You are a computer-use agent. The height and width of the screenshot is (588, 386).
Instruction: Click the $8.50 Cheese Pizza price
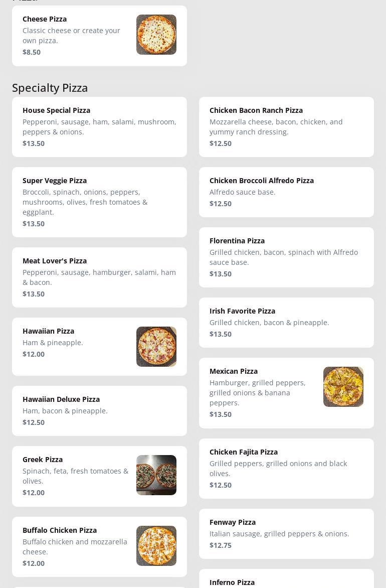coord(32,52)
